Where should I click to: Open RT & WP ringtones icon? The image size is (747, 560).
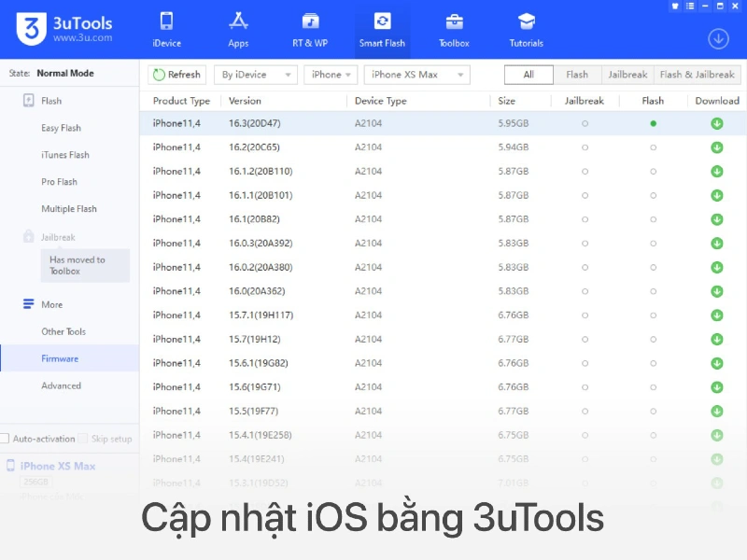click(310, 22)
